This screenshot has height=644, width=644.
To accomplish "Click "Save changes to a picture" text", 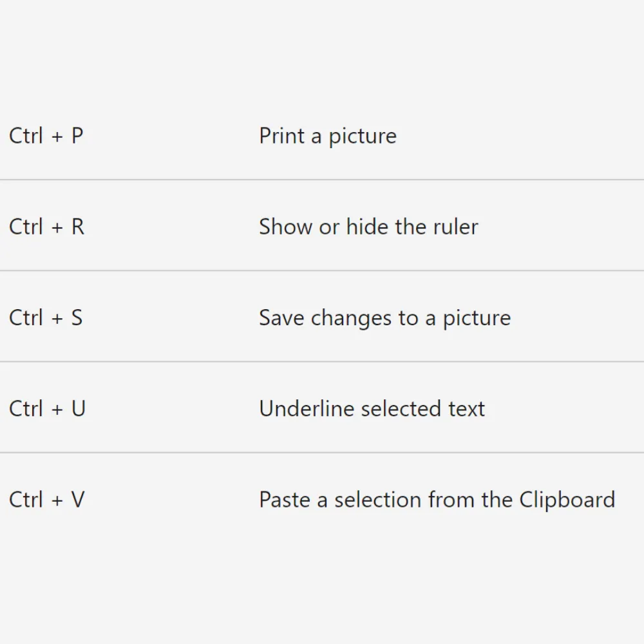I will point(384,317).
